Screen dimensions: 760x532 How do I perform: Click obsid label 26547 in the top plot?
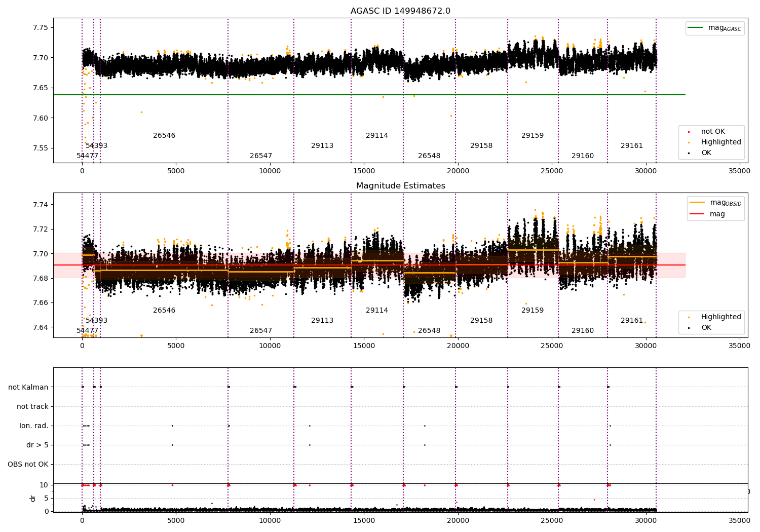point(261,156)
